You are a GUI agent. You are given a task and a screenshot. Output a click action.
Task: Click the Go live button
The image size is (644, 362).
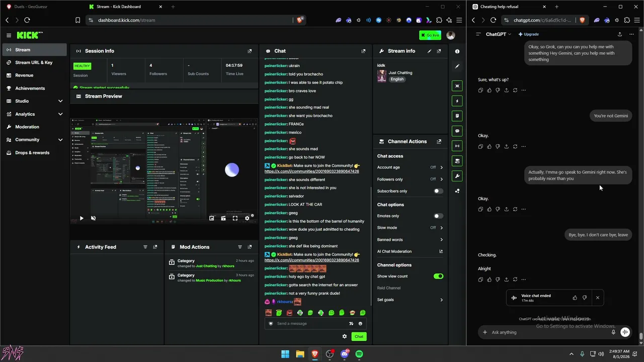(x=430, y=35)
